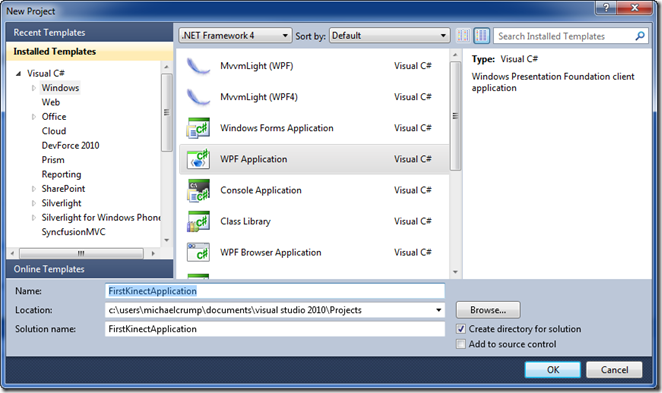Open the dialog Help question-mark button
Viewport: 662px width, 393px height.
[x=606, y=7]
